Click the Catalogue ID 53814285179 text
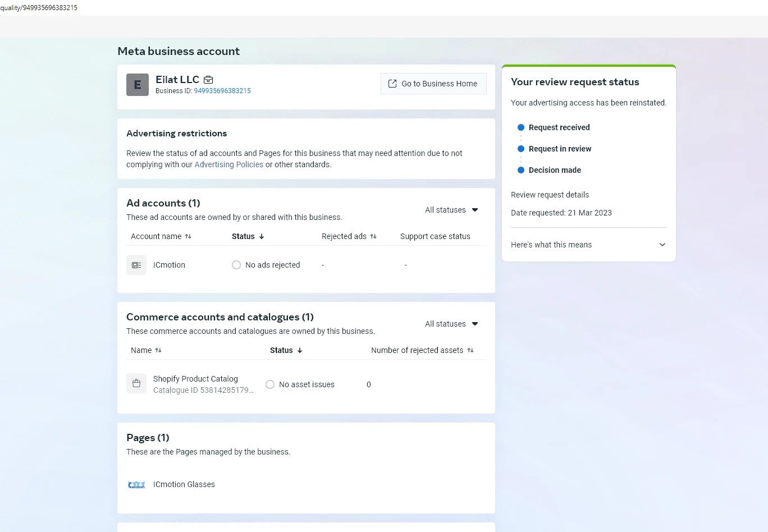The image size is (768, 532). 203,390
